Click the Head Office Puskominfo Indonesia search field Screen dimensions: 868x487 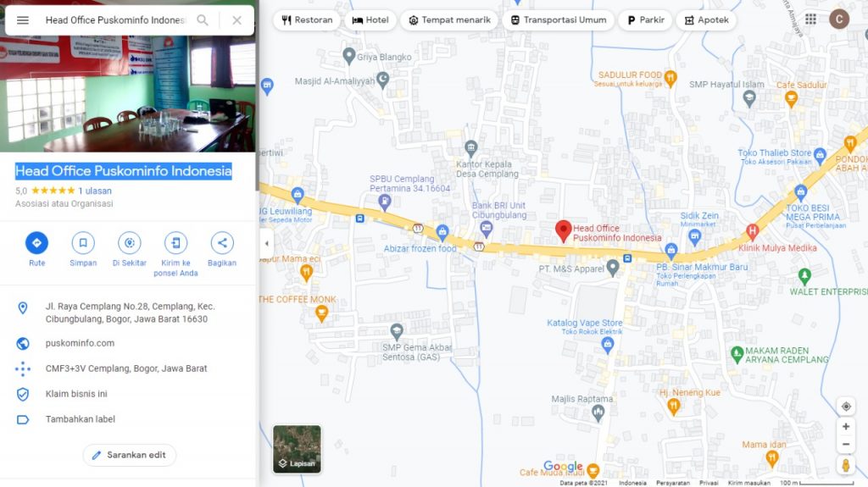pyautogui.click(x=115, y=20)
